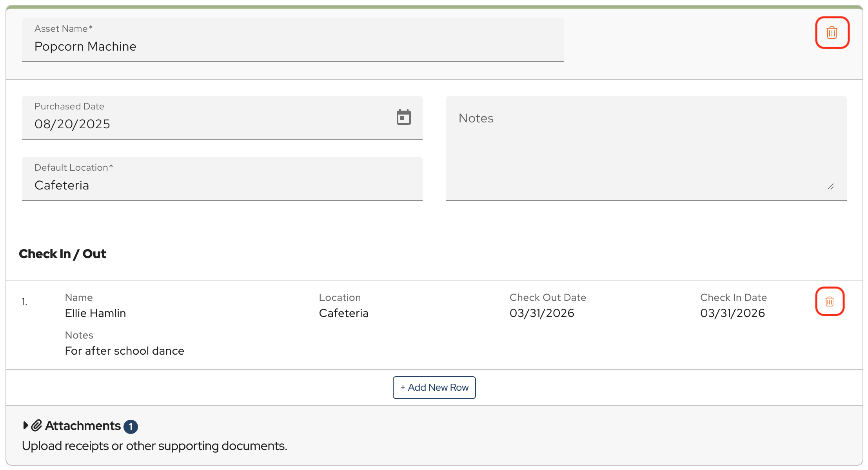Edit the Default Location field
The width and height of the screenshot is (868, 470).
tap(222, 185)
